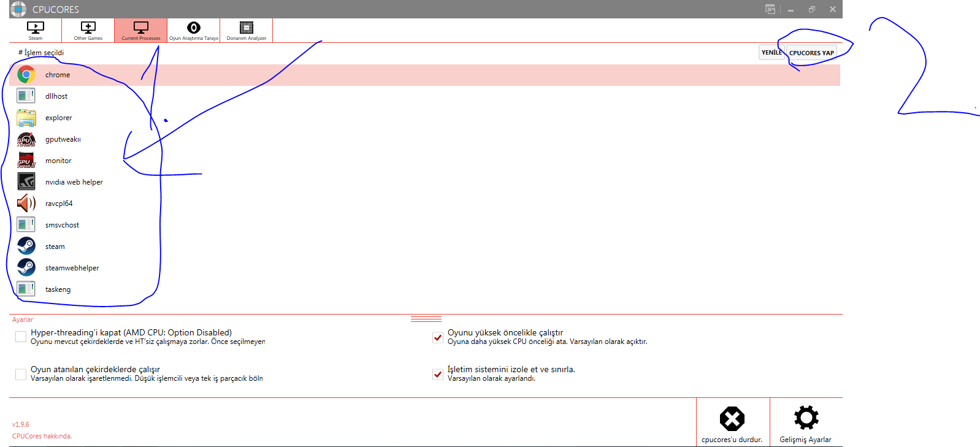Screen dimensions: 980x447
Task: Click the CPUCORES YAP button
Action: 811,53
